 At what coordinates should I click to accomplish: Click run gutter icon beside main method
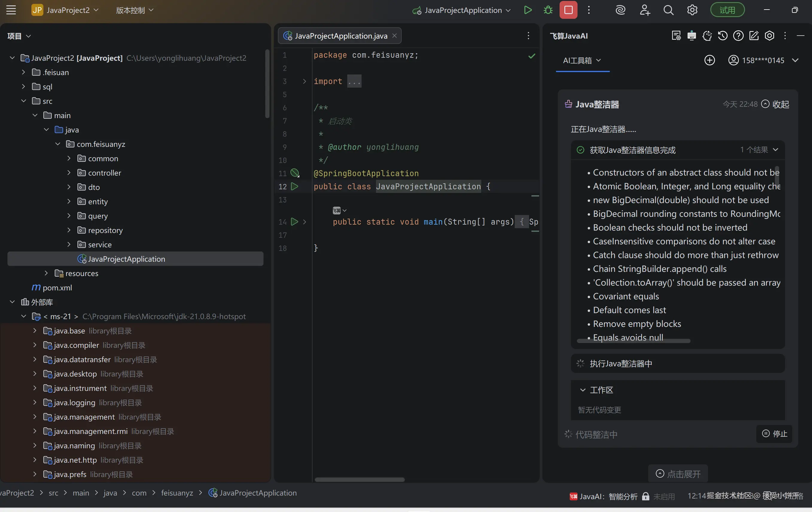(x=294, y=222)
